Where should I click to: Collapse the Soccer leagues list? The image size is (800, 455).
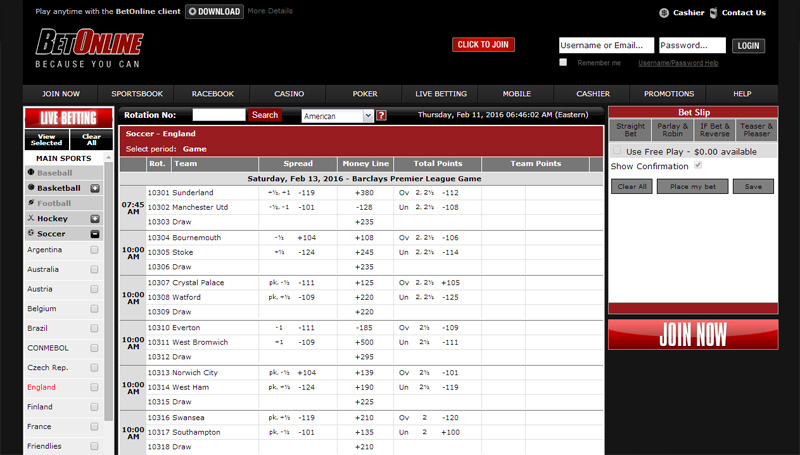(x=95, y=234)
